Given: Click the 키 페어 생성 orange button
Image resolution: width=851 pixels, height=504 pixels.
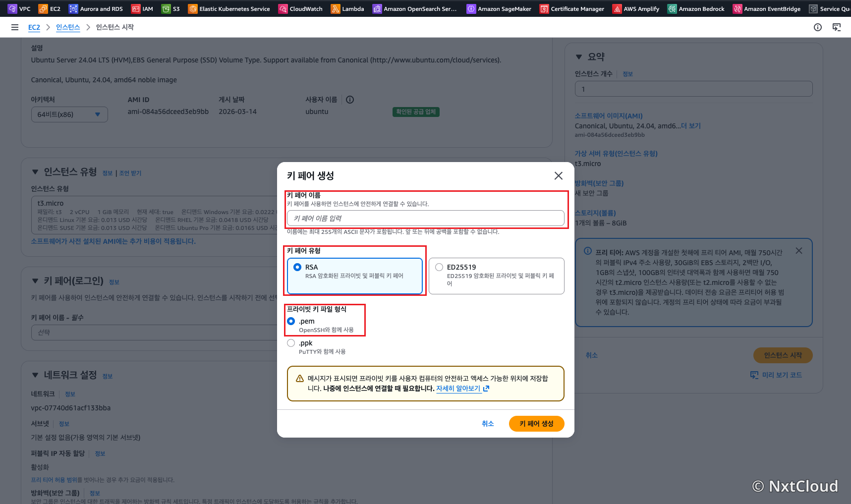Looking at the screenshot, I should [536, 424].
